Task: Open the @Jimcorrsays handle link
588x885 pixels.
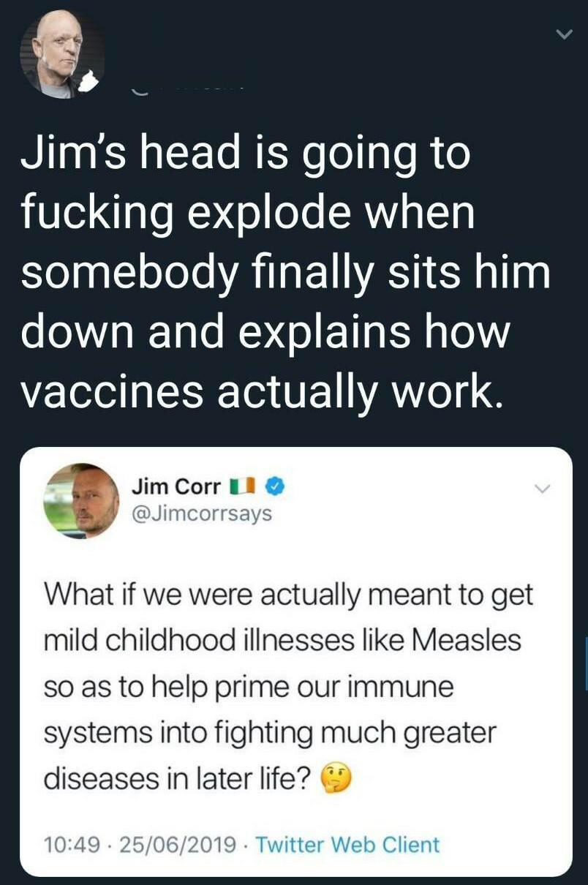Action: [x=201, y=513]
